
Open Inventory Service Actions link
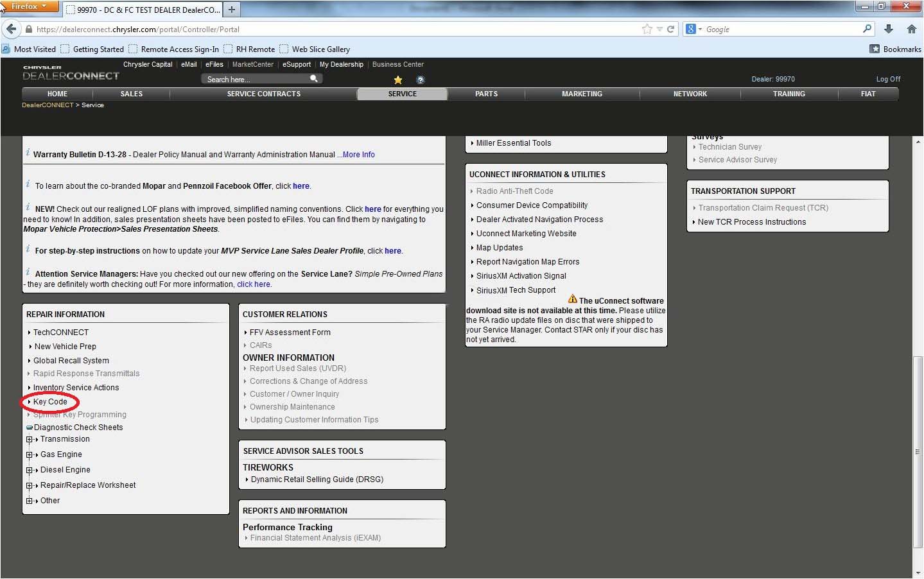[76, 388]
